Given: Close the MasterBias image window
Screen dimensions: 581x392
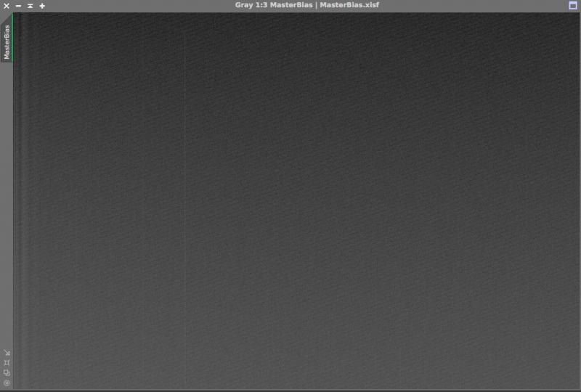Looking at the screenshot, I should (7, 6).
